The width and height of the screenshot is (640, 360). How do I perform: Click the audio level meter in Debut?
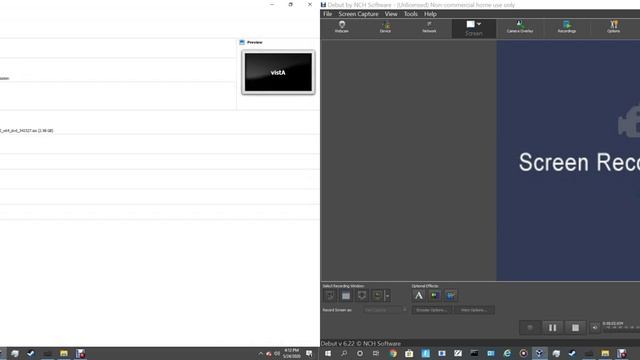(621, 327)
